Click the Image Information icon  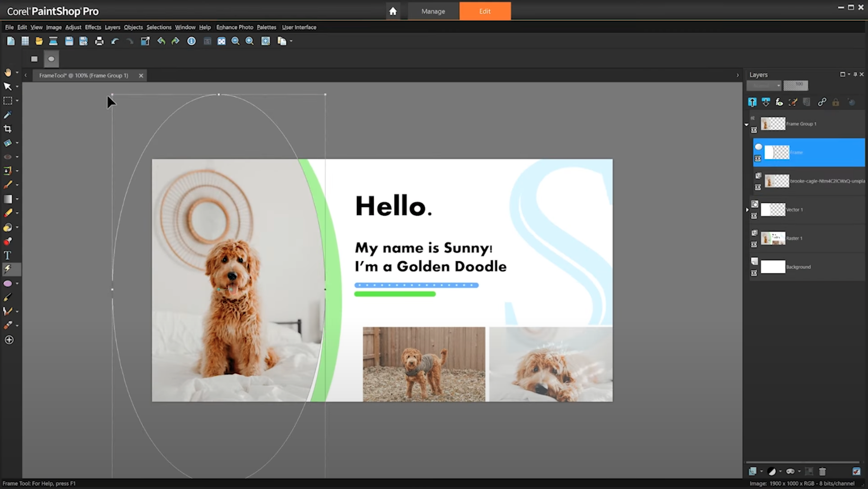pos(191,41)
